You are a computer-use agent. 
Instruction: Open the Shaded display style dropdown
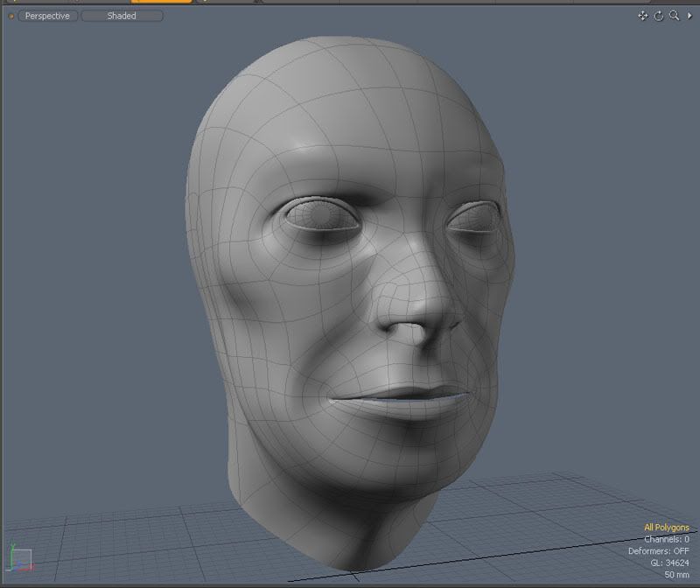pos(122,16)
